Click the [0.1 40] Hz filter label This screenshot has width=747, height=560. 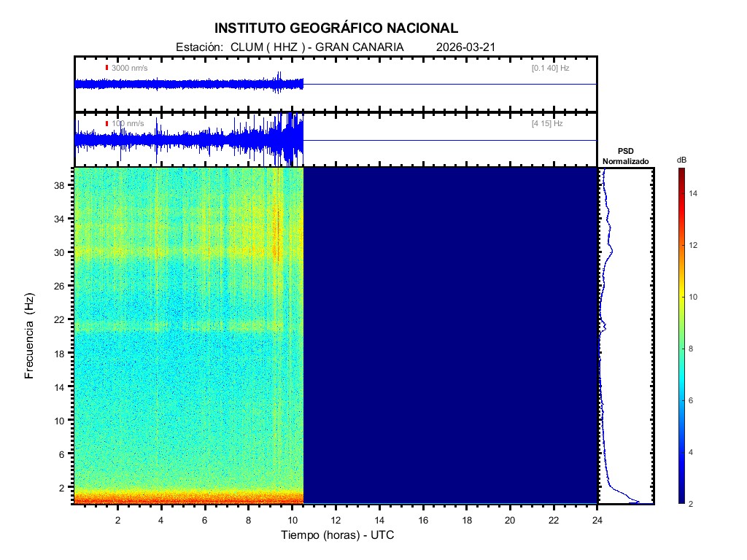tap(550, 68)
